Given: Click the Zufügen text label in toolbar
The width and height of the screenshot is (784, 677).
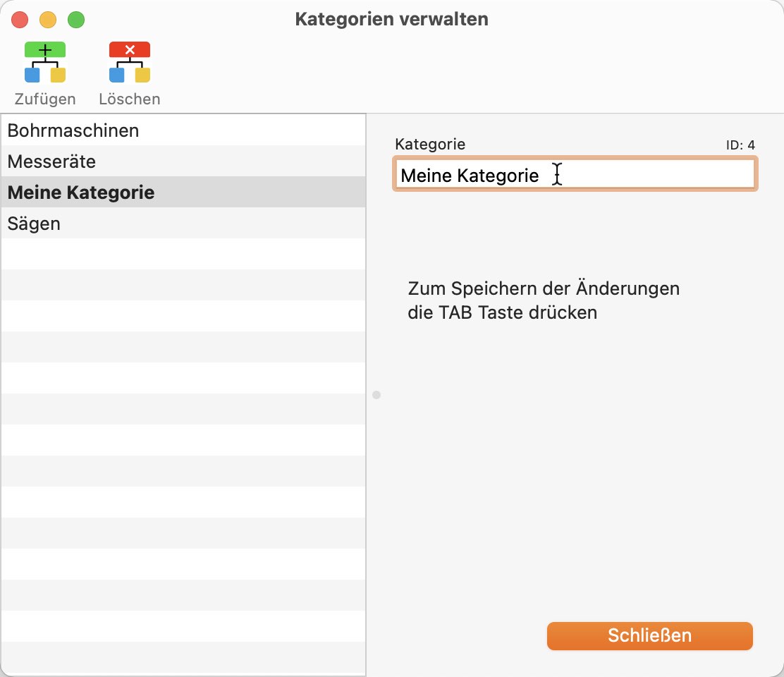Looking at the screenshot, I should [45, 99].
